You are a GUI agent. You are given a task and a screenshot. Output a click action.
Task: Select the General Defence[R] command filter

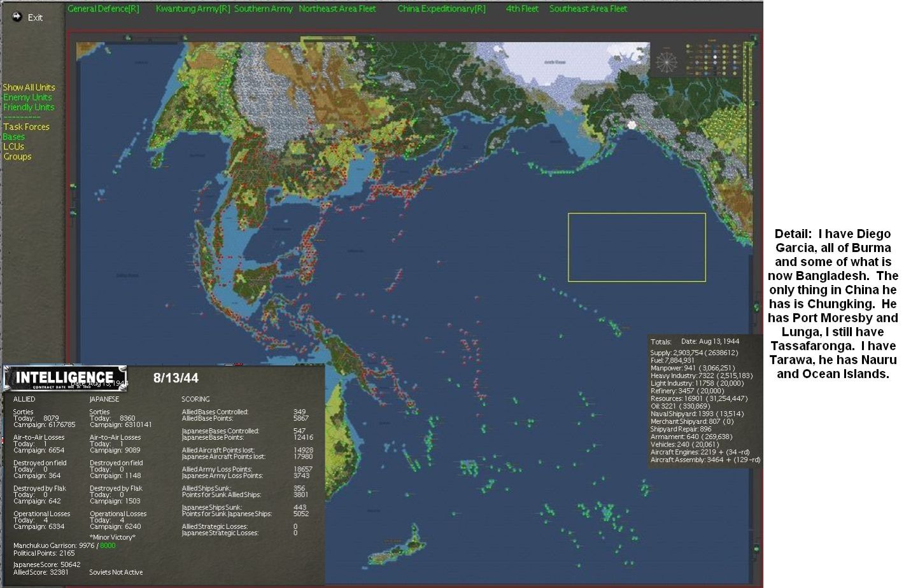pos(103,9)
